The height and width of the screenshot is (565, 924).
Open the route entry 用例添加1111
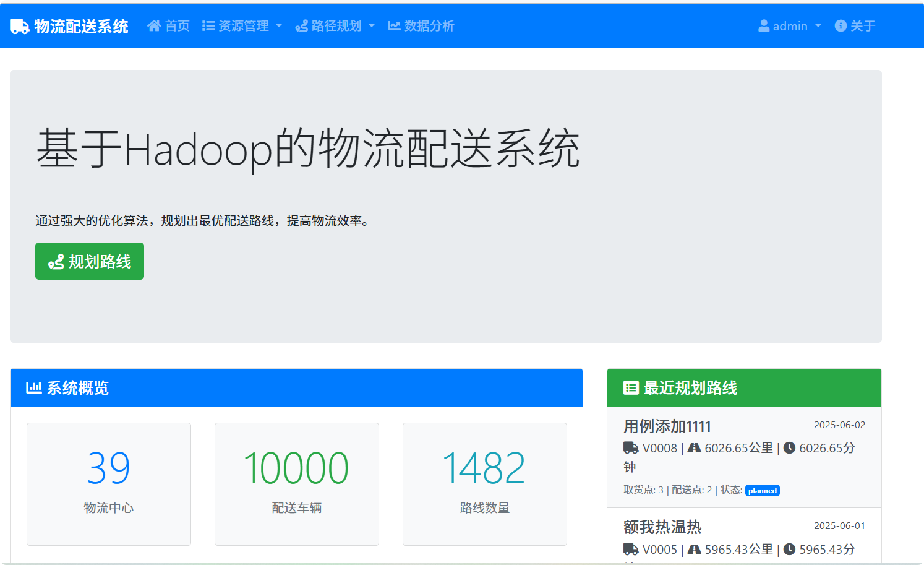(x=744, y=457)
